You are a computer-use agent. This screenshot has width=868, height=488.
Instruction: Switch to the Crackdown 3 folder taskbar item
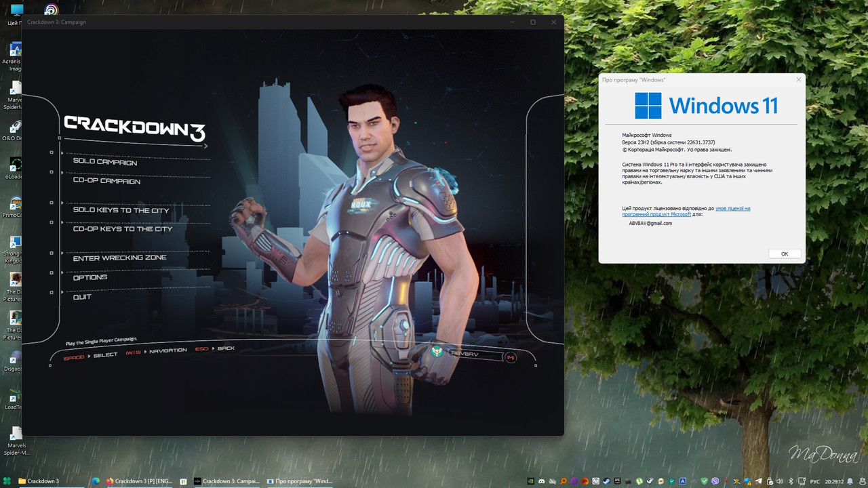51,481
